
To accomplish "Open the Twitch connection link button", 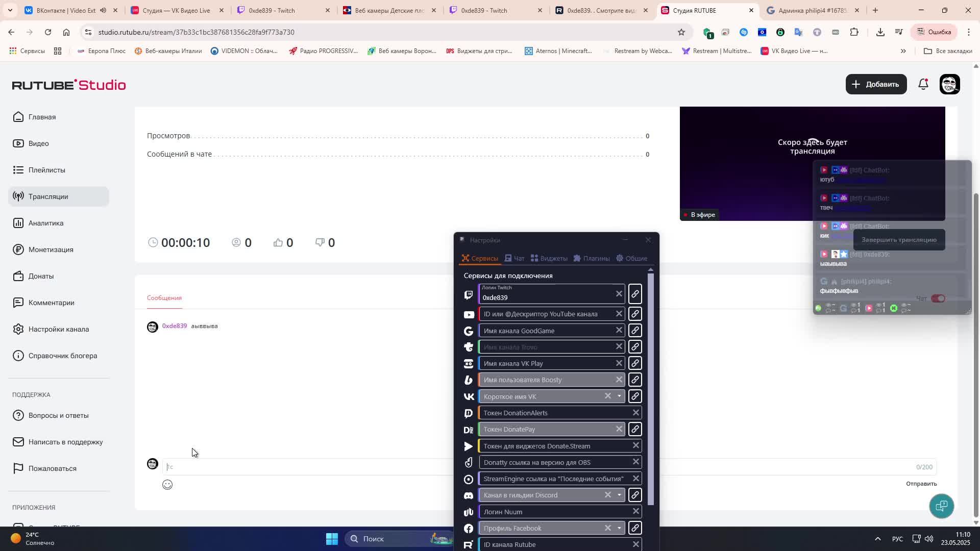I will 635,294.
